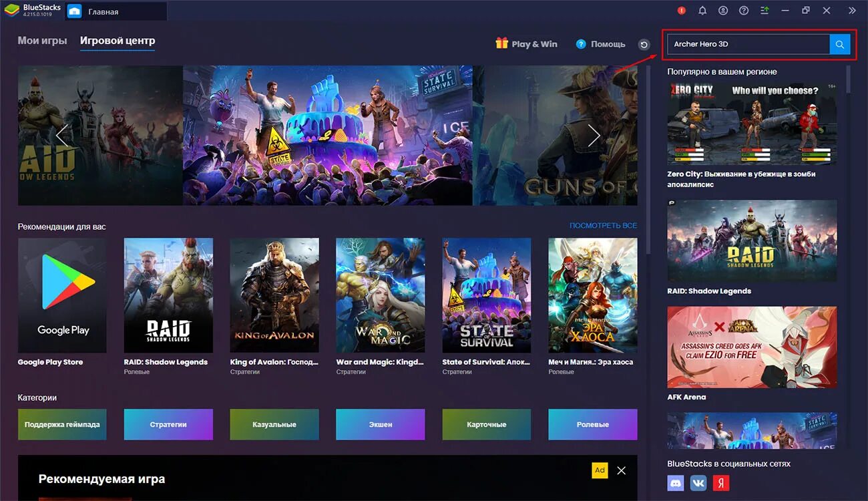Click the red alert notification icon
The width and height of the screenshot is (868, 501).
click(682, 11)
